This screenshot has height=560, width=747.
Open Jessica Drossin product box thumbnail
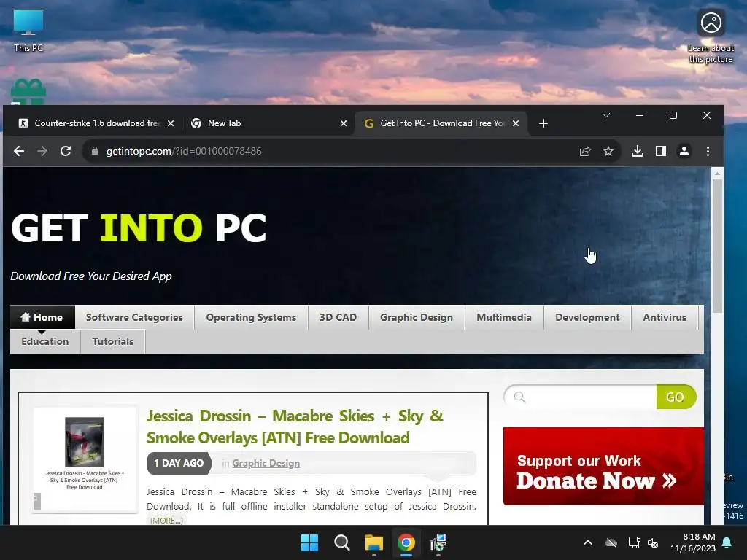tap(85, 460)
